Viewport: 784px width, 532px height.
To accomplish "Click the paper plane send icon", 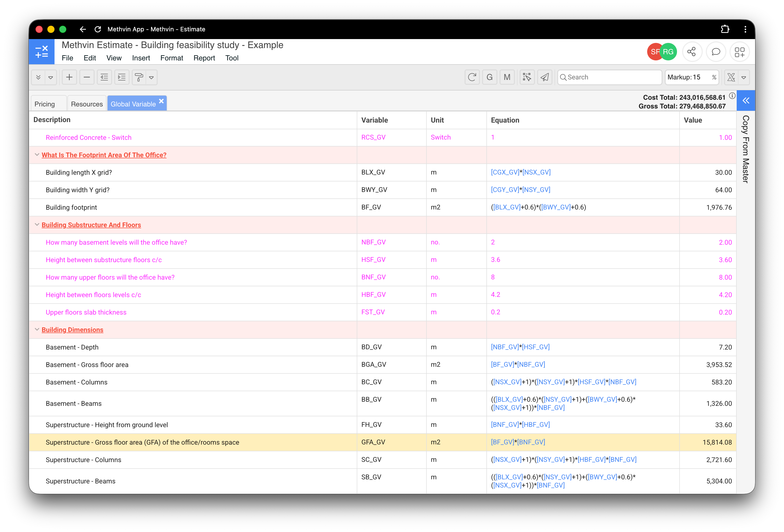I will (545, 77).
